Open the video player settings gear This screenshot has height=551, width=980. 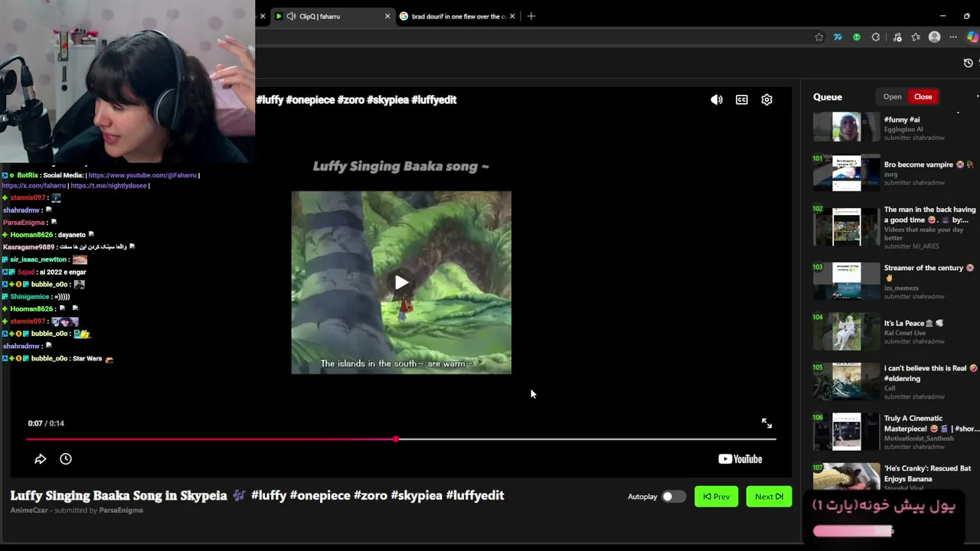click(766, 99)
